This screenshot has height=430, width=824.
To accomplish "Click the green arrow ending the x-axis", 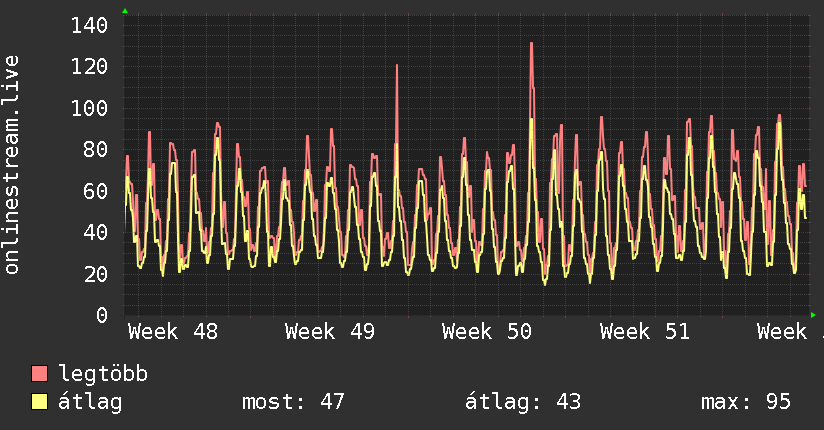I will [x=813, y=315].
